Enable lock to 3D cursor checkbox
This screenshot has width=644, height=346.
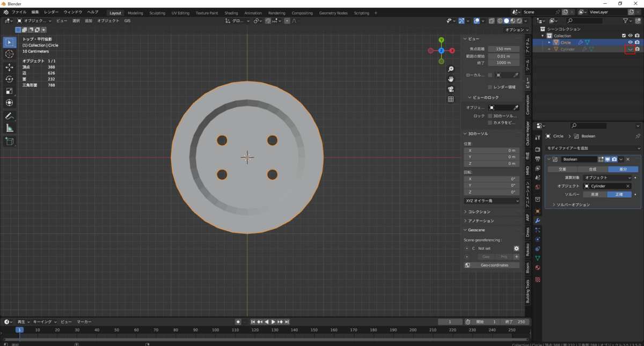(490, 116)
